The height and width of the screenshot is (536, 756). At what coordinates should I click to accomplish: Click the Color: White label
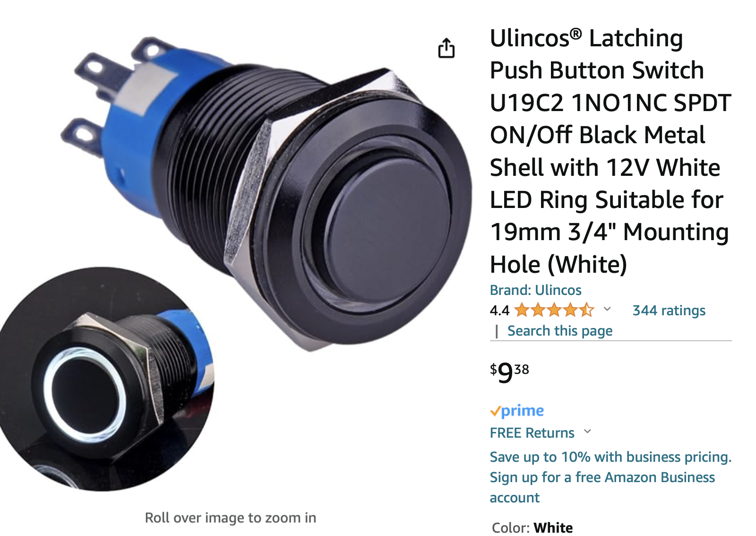[532, 527]
